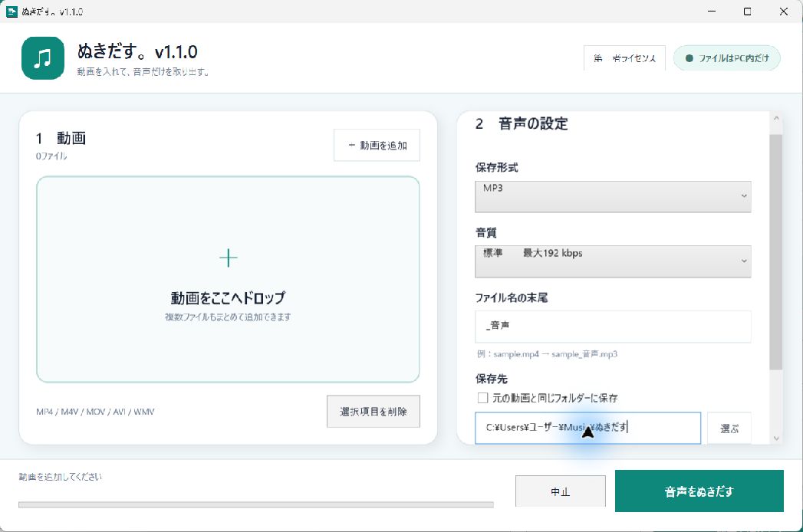Click the scrollbar down arrow in settings panel
803x532 pixels.
point(776,438)
